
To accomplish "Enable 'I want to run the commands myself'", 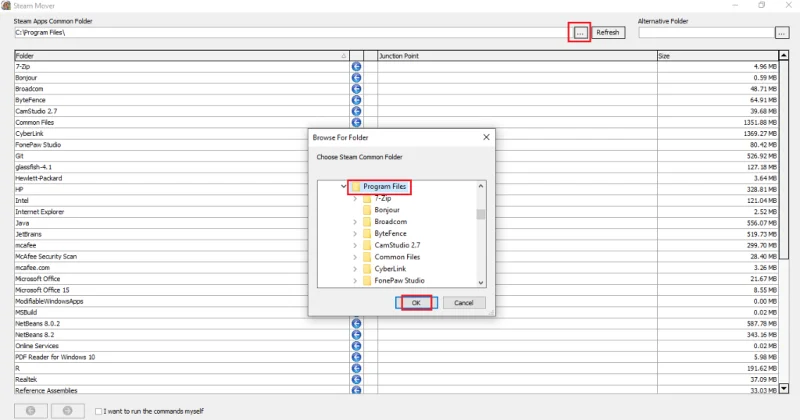I will (x=98, y=411).
